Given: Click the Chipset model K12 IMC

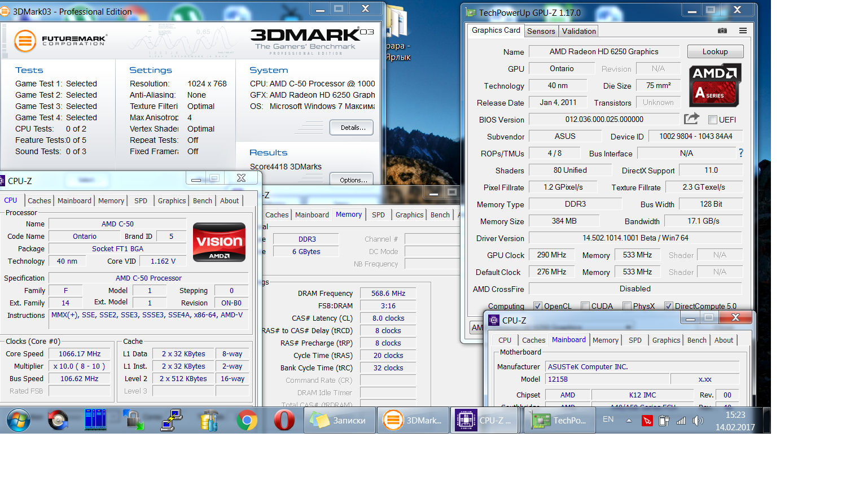Looking at the screenshot, I should [x=642, y=395].
